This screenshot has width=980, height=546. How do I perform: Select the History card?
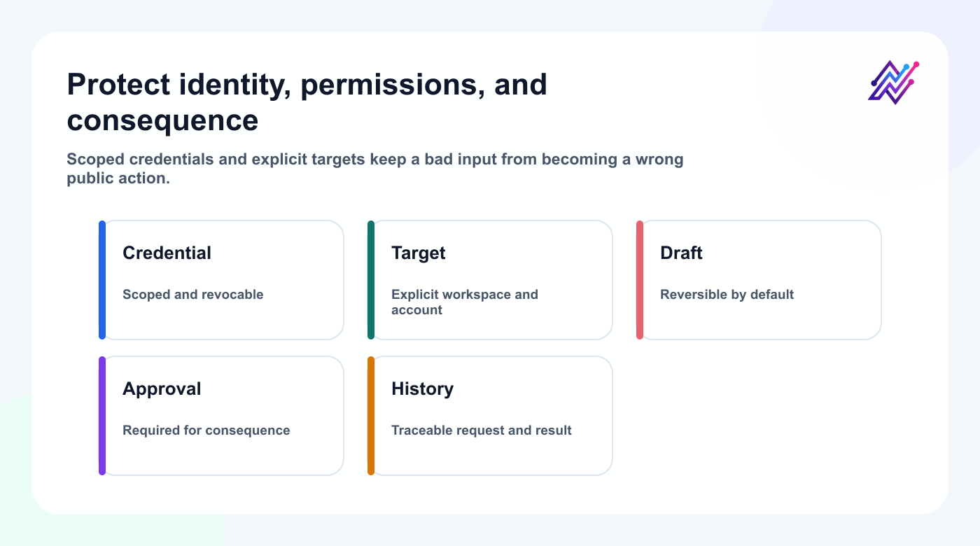pos(490,416)
